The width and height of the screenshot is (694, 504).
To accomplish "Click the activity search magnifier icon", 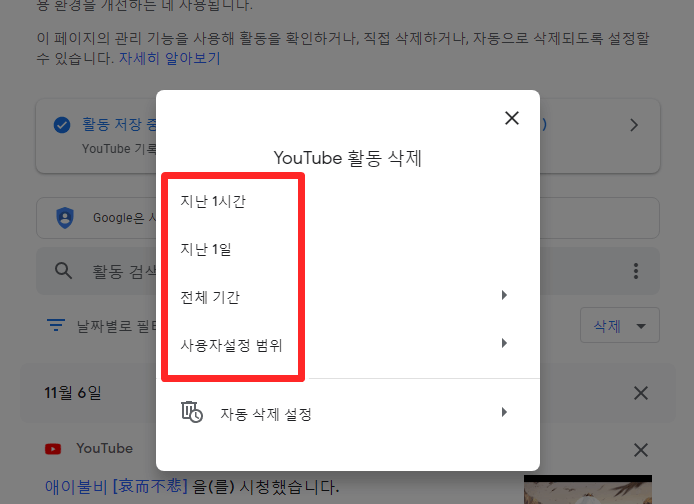I will tap(63, 270).
